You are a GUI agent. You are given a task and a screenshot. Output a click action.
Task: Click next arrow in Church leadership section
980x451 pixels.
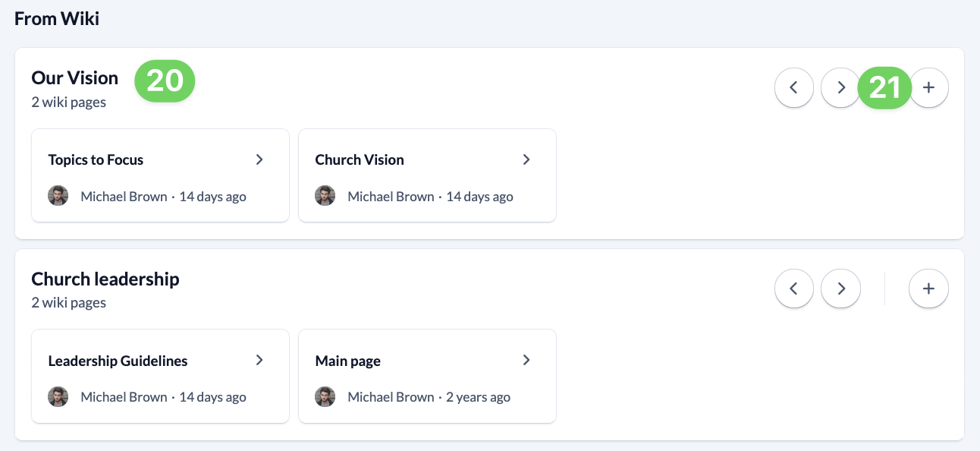click(x=840, y=289)
